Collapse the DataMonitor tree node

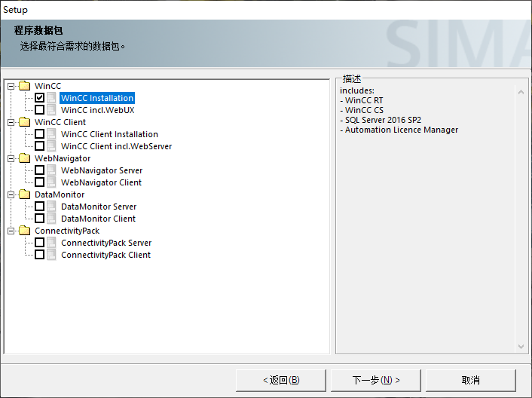pyautogui.click(x=11, y=194)
